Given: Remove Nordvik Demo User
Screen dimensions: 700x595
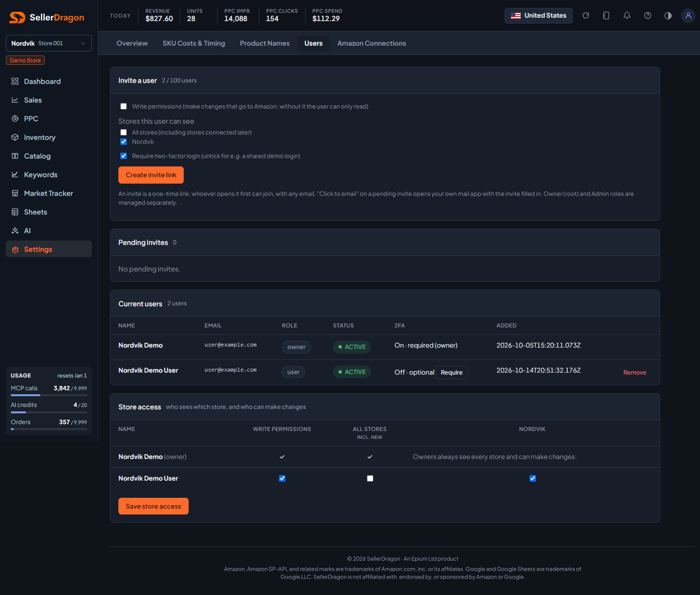Looking at the screenshot, I should (x=635, y=373).
